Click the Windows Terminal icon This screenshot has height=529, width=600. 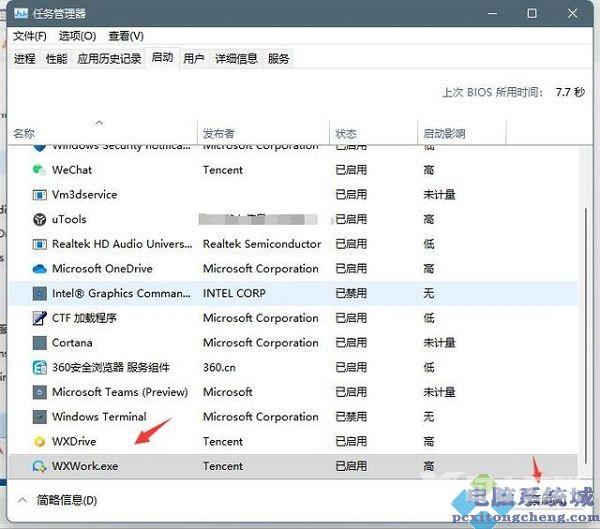pos(39,416)
